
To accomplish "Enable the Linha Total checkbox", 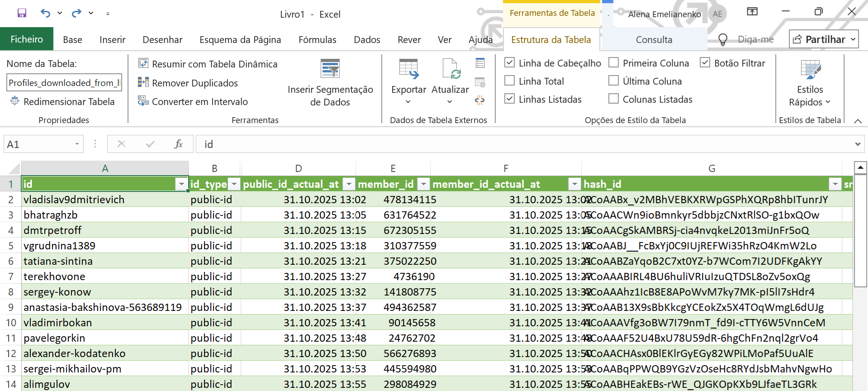I will [x=510, y=81].
